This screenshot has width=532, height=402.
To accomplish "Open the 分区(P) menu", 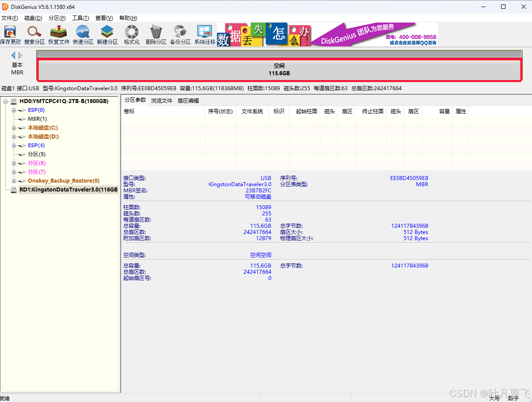I will pos(57,18).
